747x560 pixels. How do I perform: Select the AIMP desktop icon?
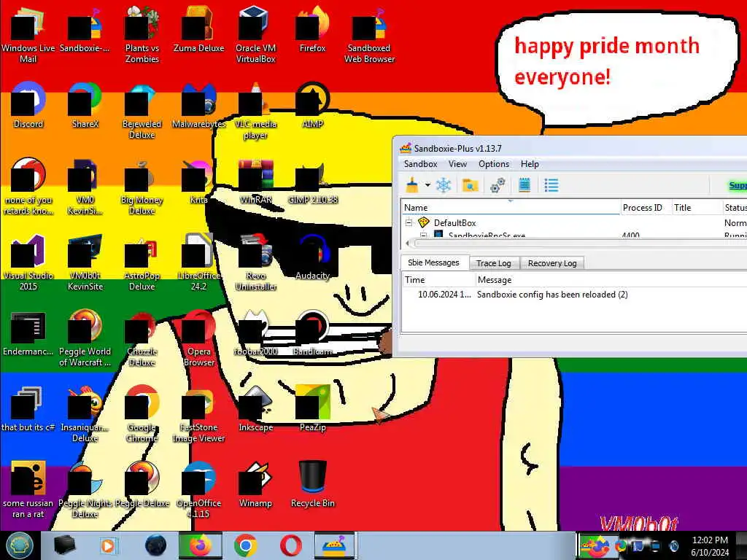(x=312, y=106)
